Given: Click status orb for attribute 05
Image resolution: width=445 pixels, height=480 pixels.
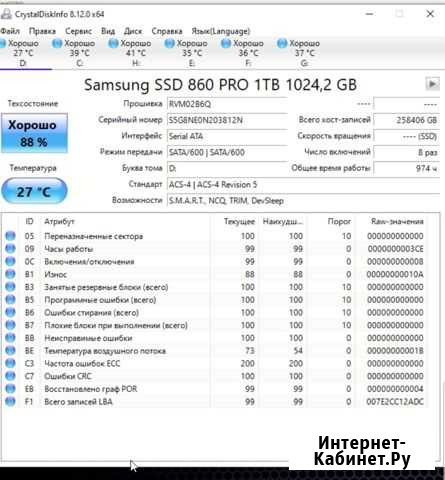Looking at the screenshot, I should pos(11,236).
